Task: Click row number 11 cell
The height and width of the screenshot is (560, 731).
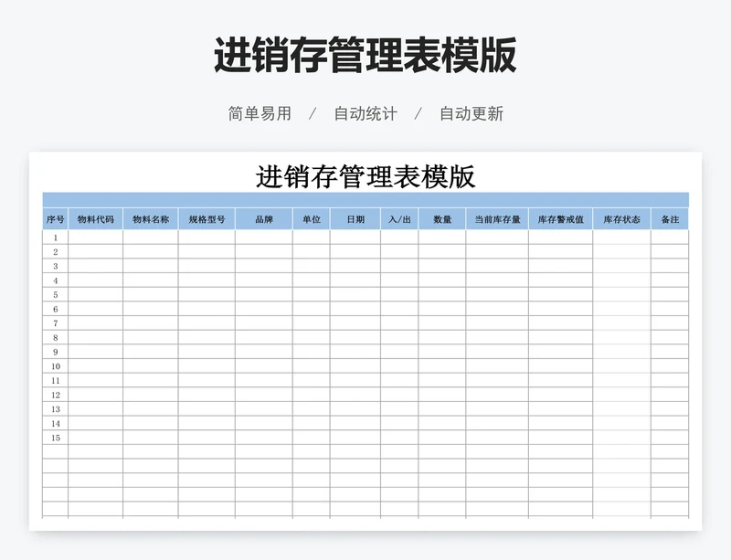Action: (56, 380)
